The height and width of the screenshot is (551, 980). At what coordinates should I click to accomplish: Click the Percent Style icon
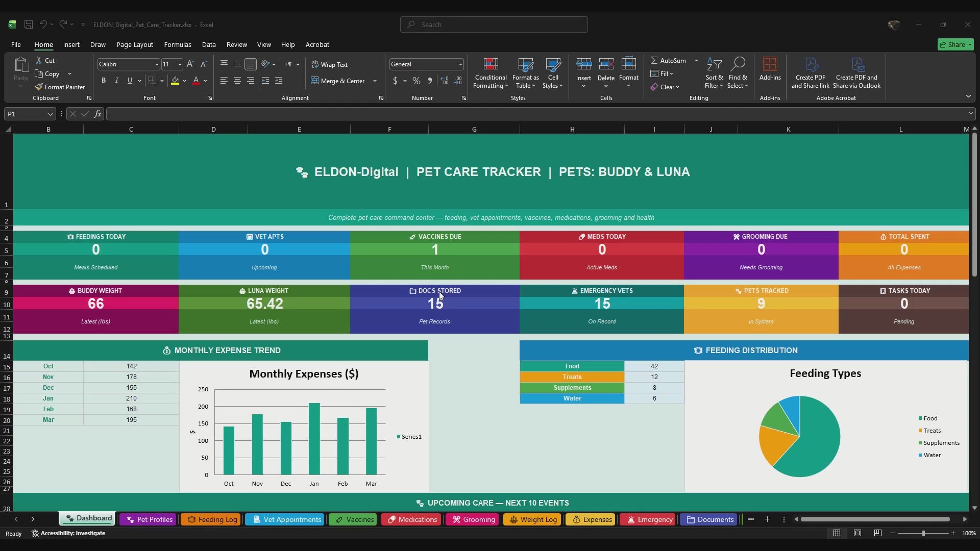click(416, 81)
